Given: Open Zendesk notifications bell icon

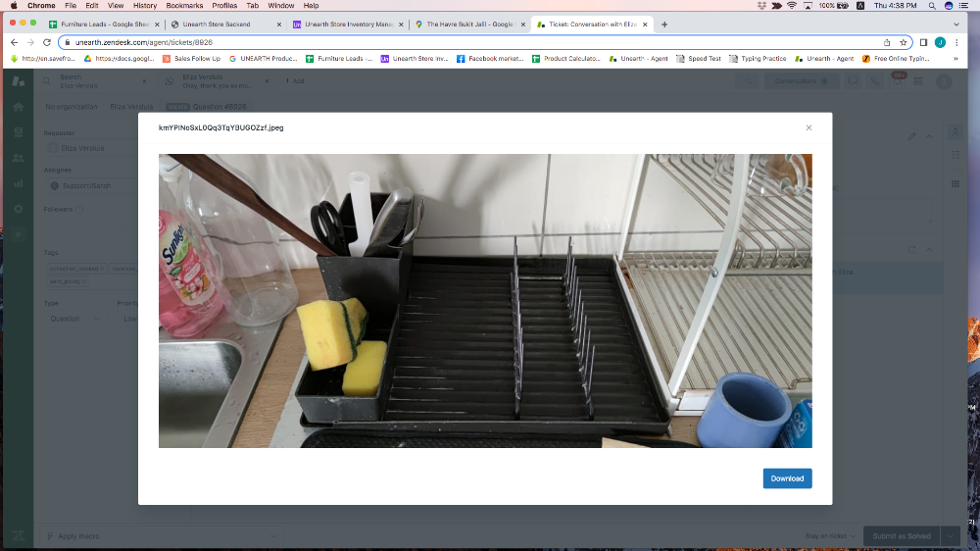Looking at the screenshot, I should 897,81.
